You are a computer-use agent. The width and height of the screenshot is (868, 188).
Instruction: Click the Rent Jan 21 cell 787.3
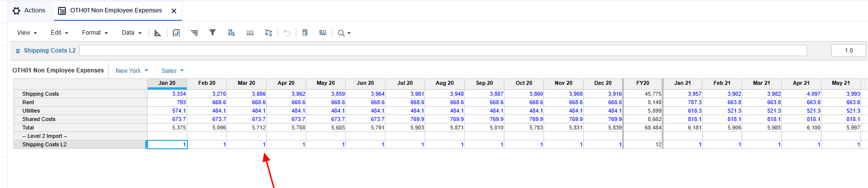pyautogui.click(x=683, y=102)
